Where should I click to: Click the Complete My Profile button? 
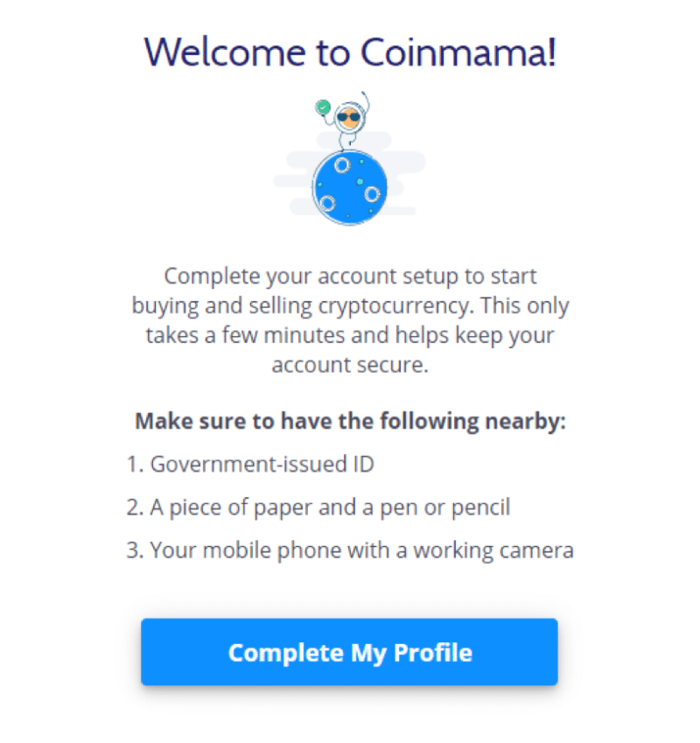[349, 651]
